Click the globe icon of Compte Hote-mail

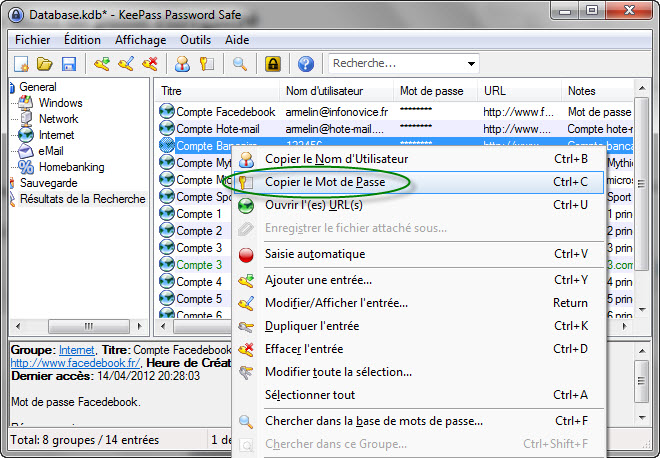click(x=167, y=128)
